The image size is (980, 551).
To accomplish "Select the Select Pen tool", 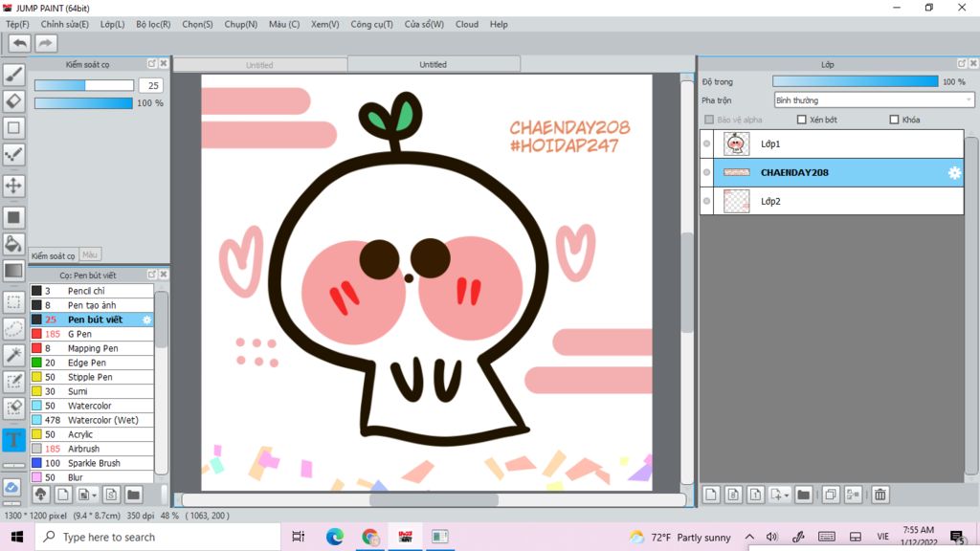I will click(13, 382).
